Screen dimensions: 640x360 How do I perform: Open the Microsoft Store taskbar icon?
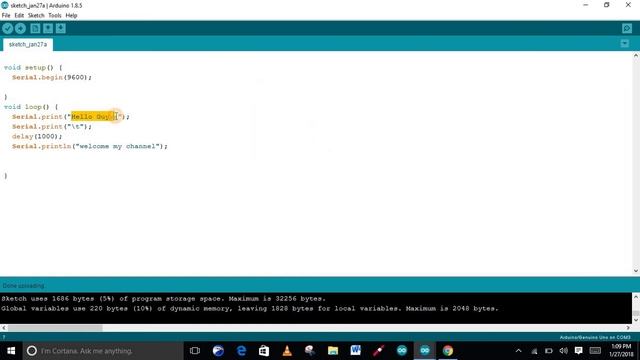pyautogui.click(x=264, y=351)
